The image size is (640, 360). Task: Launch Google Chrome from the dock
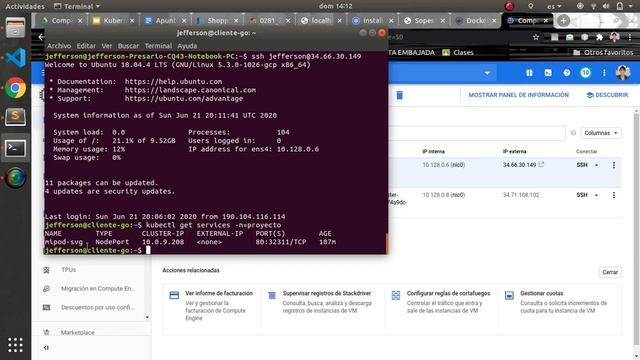coord(16,88)
